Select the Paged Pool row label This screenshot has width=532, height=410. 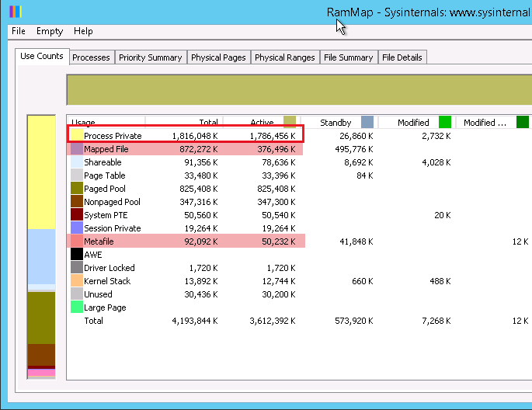tap(105, 189)
